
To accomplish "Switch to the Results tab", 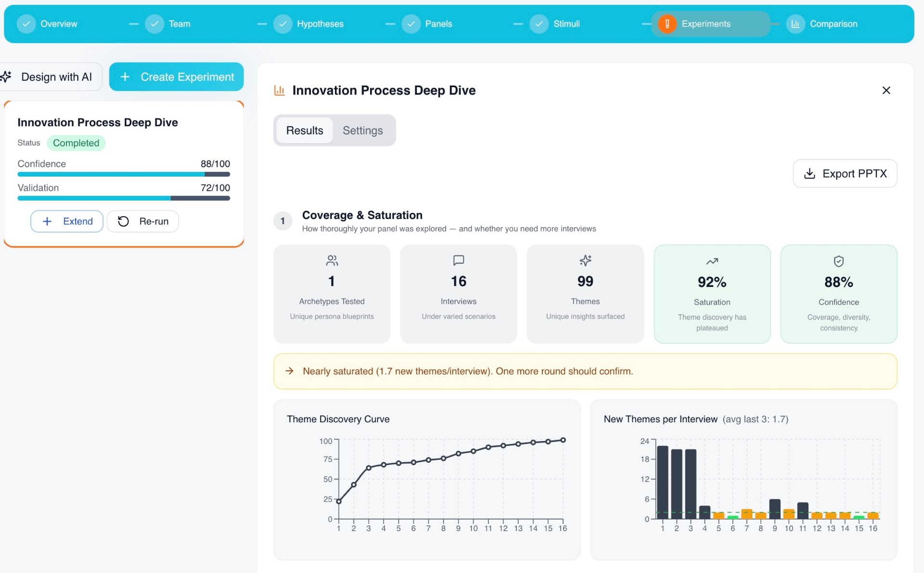I will click(304, 130).
